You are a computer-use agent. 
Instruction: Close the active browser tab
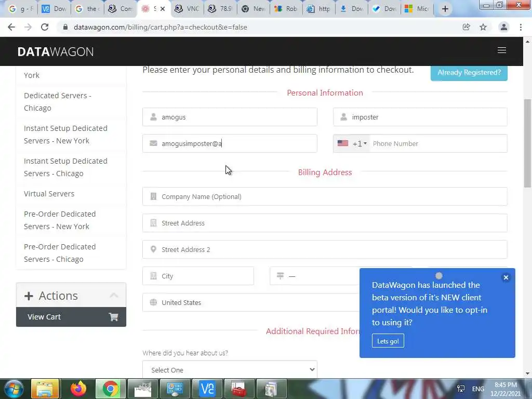(x=163, y=9)
